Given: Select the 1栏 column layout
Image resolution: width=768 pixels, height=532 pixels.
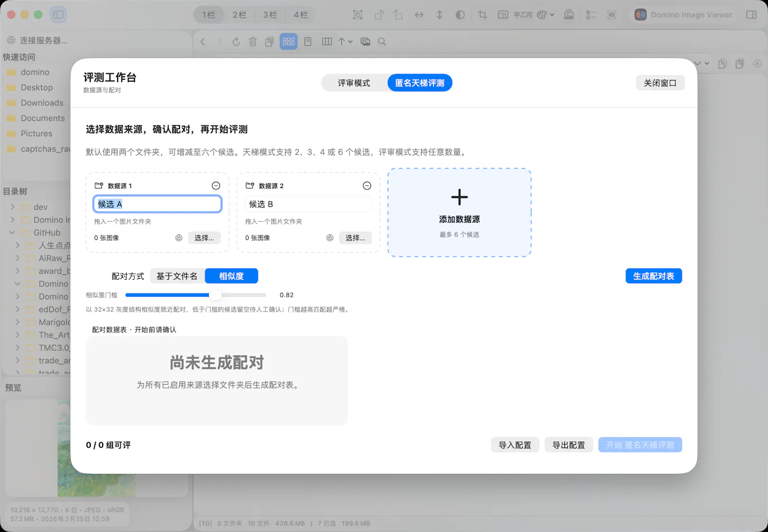Looking at the screenshot, I should click(209, 15).
